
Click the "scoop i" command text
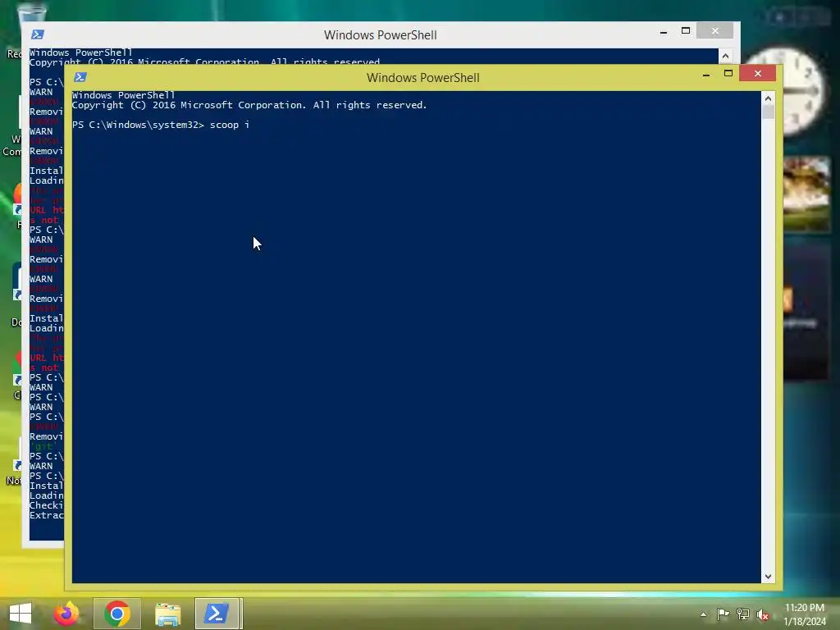tap(230, 125)
